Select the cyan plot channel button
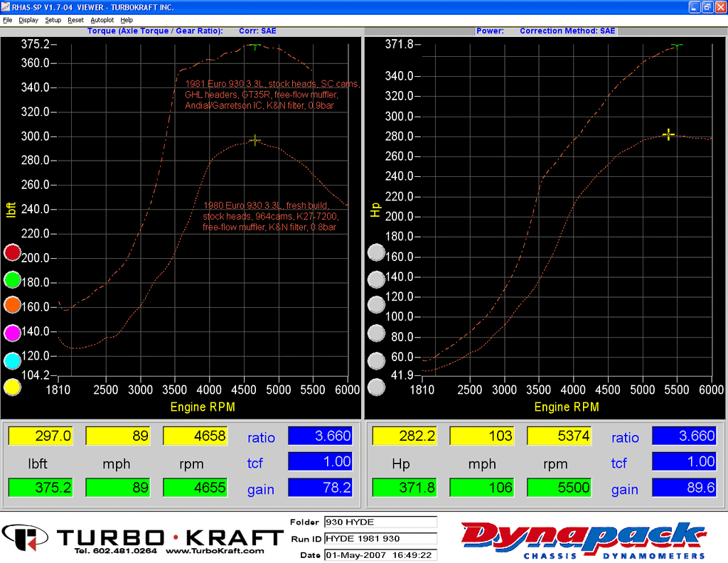 click(11, 360)
